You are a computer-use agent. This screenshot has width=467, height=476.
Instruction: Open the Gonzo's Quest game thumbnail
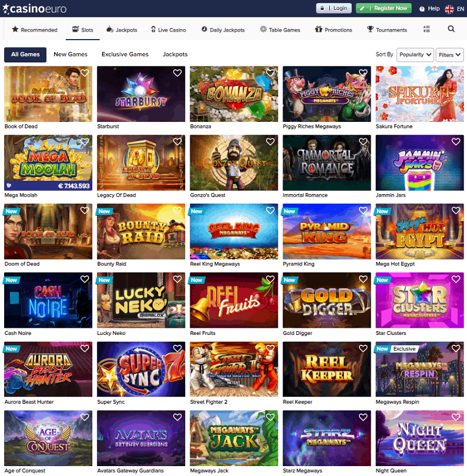click(x=234, y=163)
